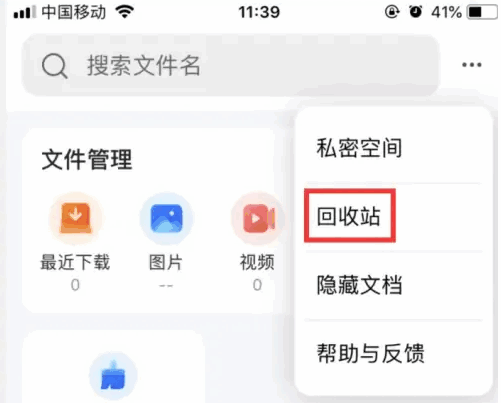Tap the battery indicator icon
The image size is (501, 403).
tap(482, 12)
